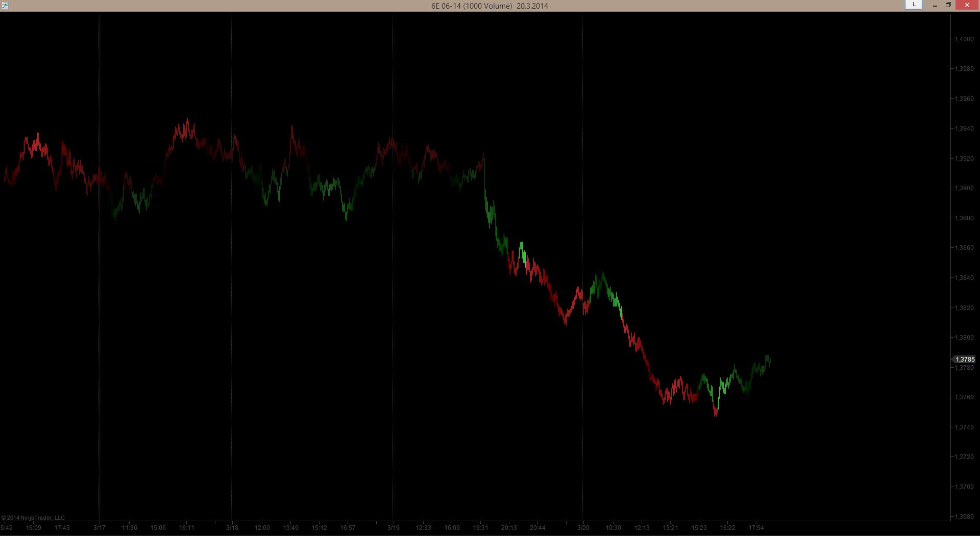Click the 1,3940 price axis label
Image resolution: width=980 pixels, height=536 pixels.
[x=964, y=129]
